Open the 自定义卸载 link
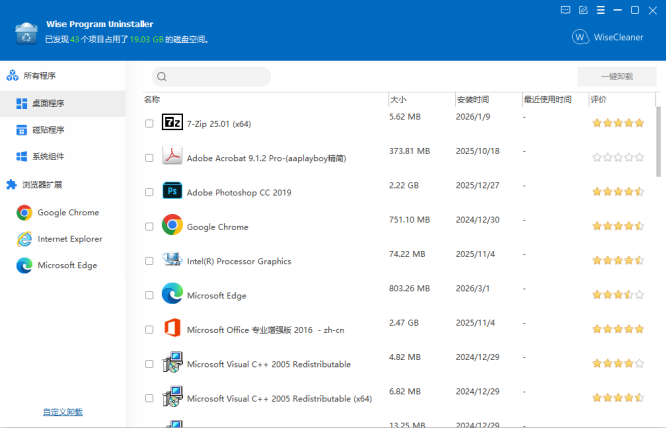 63,412
